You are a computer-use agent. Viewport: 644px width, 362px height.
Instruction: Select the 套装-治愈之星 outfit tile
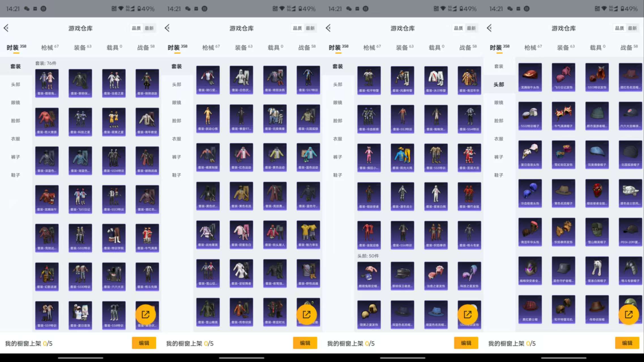[114, 83]
